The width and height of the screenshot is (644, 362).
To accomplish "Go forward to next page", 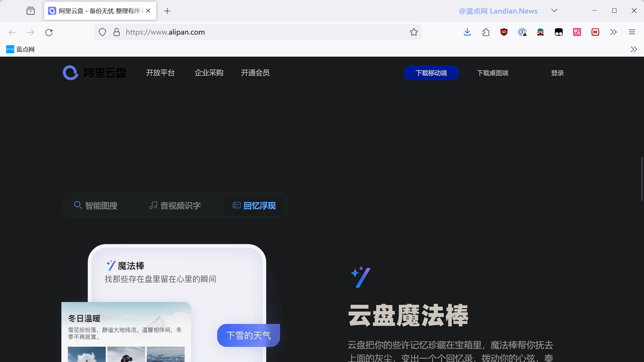I will click(x=31, y=32).
